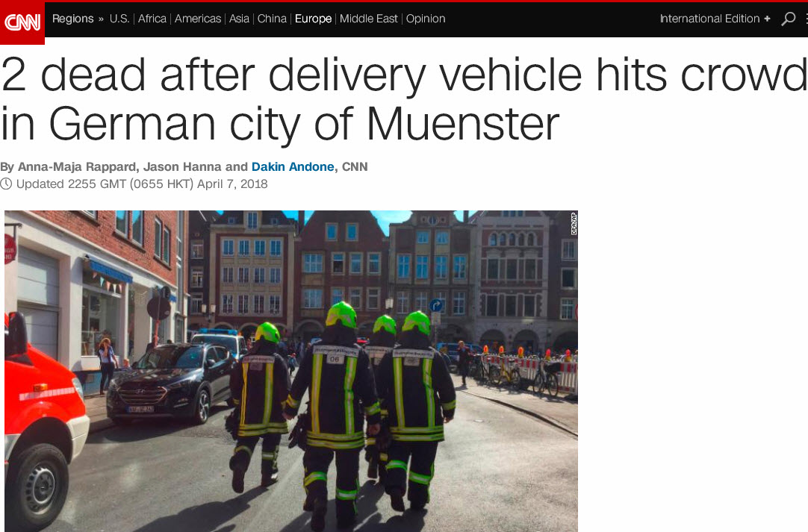
Task: Click the clock icon beside the updated time
Action: pyautogui.click(x=6, y=184)
